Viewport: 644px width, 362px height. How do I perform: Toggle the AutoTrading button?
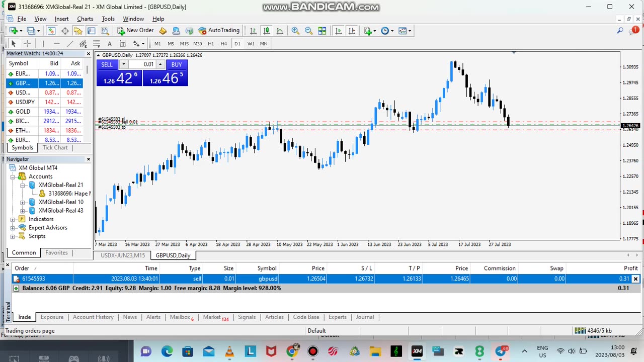(219, 31)
